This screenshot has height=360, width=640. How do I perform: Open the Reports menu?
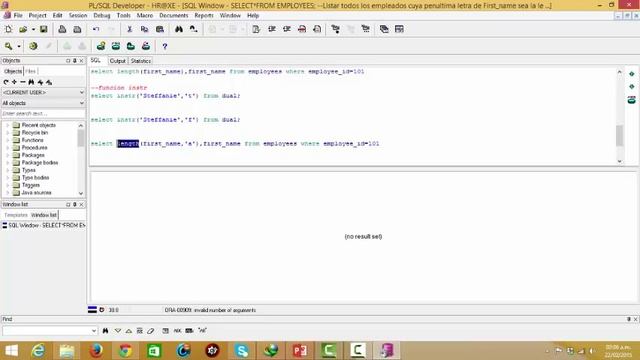(x=204, y=16)
